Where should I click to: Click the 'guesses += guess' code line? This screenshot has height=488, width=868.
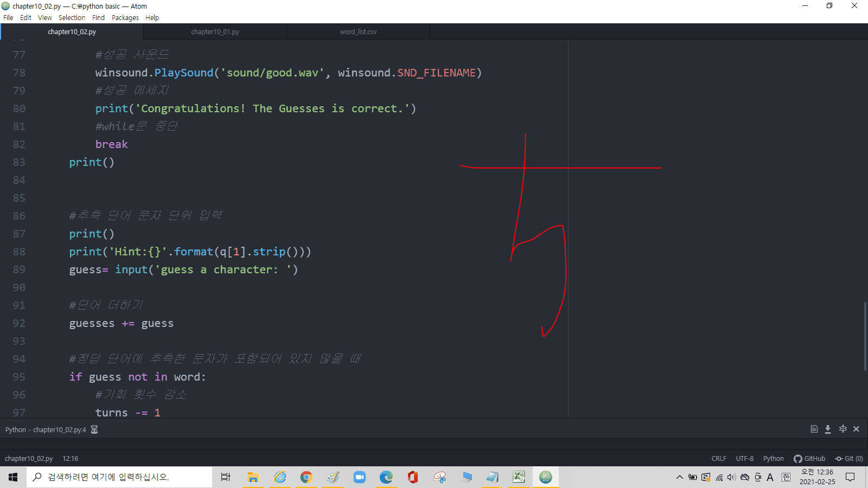pos(122,324)
